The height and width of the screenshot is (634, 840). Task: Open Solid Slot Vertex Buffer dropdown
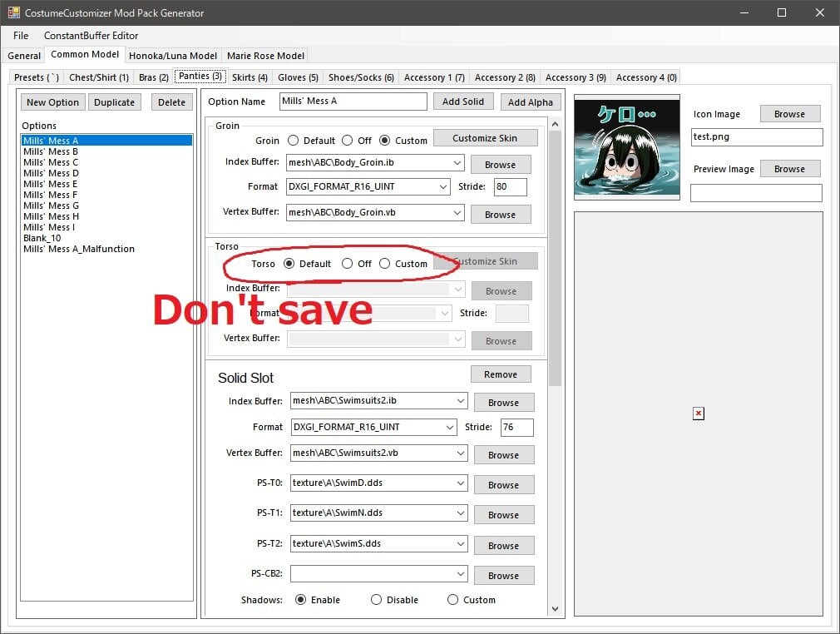click(x=461, y=453)
